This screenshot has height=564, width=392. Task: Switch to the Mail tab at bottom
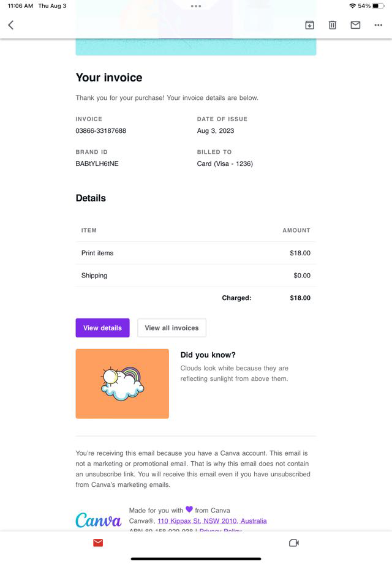[x=98, y=543]
